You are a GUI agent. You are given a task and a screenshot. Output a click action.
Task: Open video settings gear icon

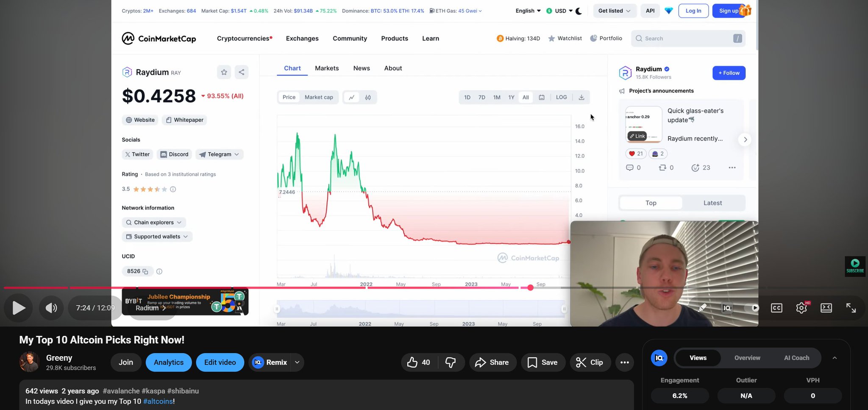[801, 308]
